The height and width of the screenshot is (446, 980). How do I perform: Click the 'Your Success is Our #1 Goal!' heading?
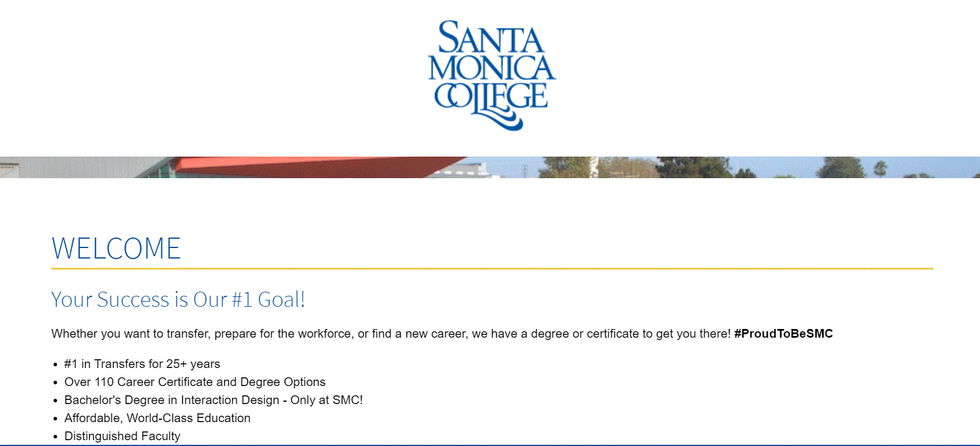tap(178, 299)
